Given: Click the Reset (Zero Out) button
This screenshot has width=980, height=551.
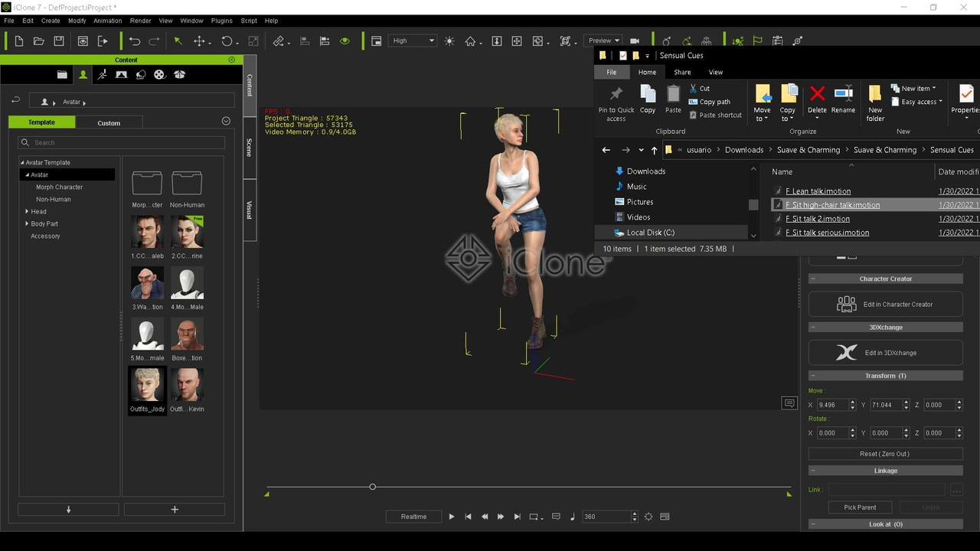Looking at the screenshot, I should click(885, 454).
